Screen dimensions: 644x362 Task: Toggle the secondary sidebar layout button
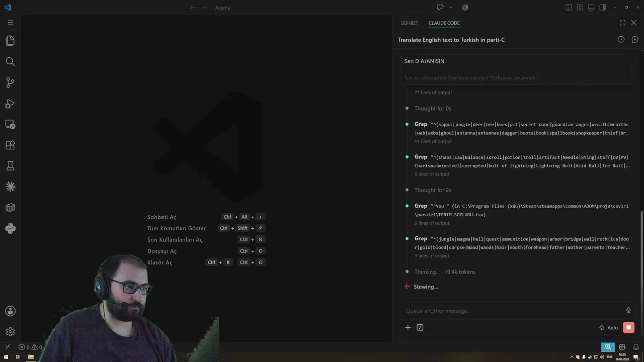tap(602, 8)
